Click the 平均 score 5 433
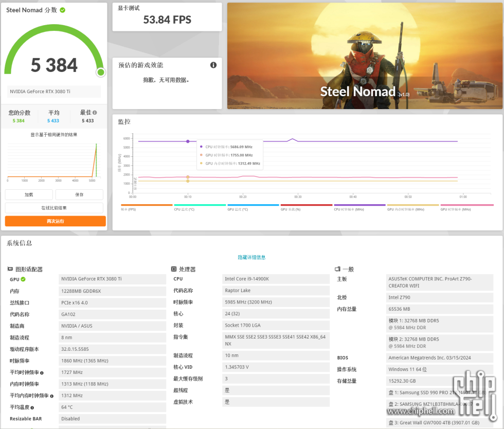504x429 pixels. 53,120
